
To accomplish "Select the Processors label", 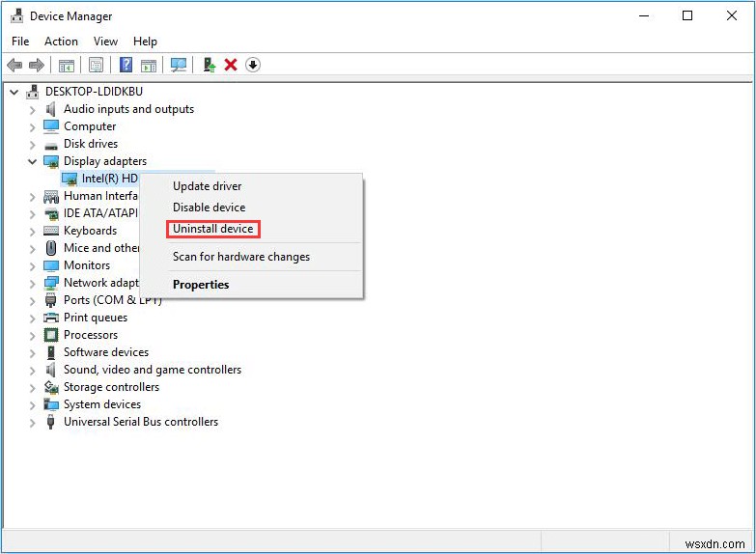I will (x=91, y=335).
